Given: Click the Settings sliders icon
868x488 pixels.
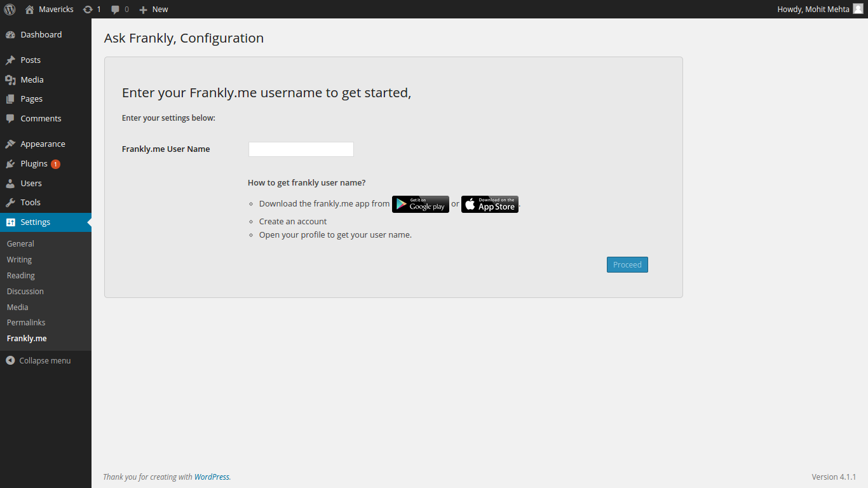Looking at the screenshot, I should tap(10, 222).
